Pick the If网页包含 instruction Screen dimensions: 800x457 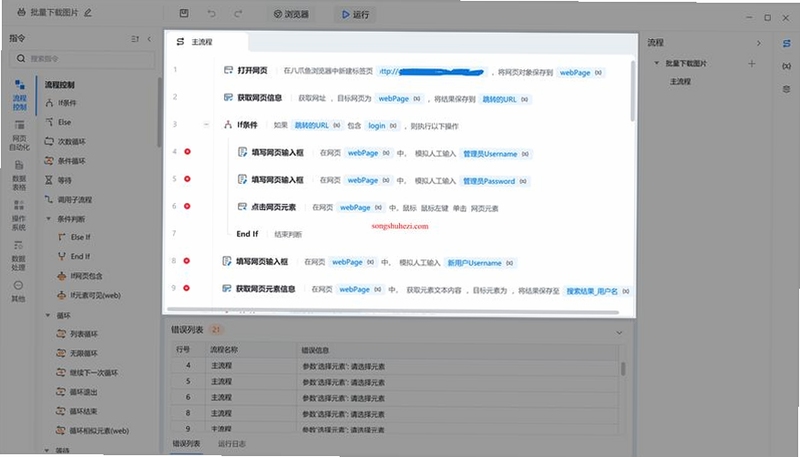80,276
